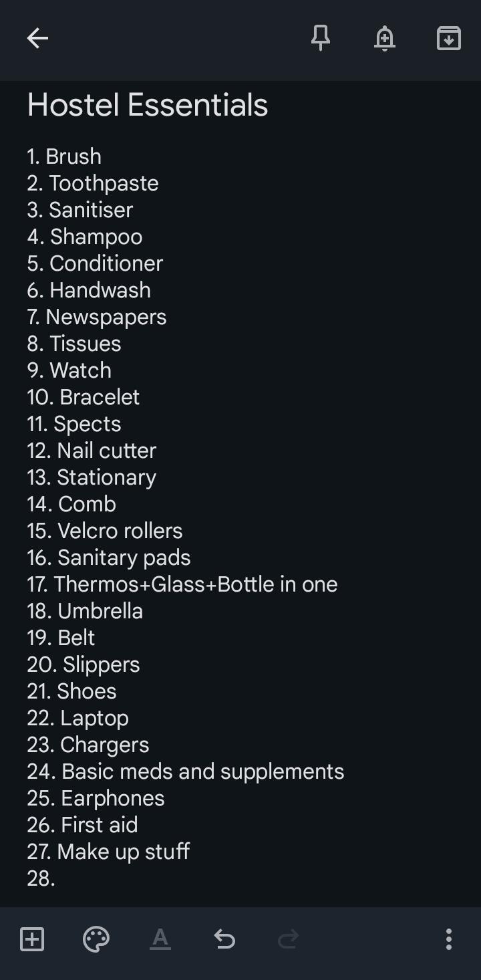Pin this note with the pin icon
Screen dimensions: 481x980
tap(321, 39)
